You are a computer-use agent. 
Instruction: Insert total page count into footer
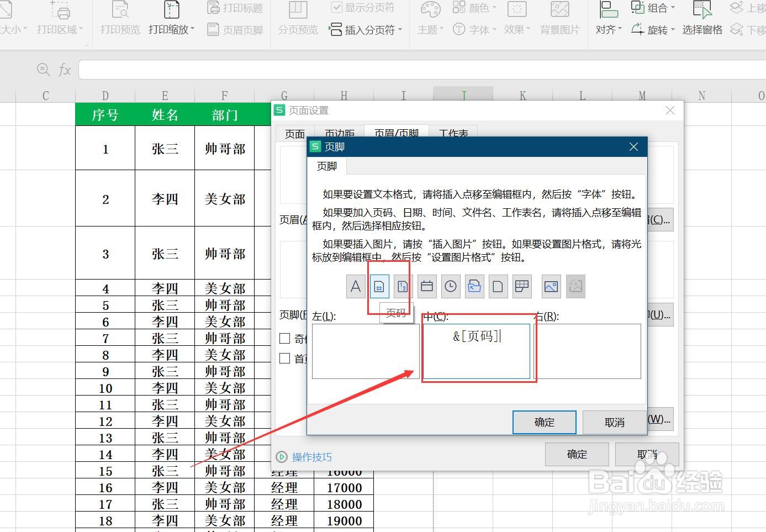pyautogui.click(x=403, y=286)
